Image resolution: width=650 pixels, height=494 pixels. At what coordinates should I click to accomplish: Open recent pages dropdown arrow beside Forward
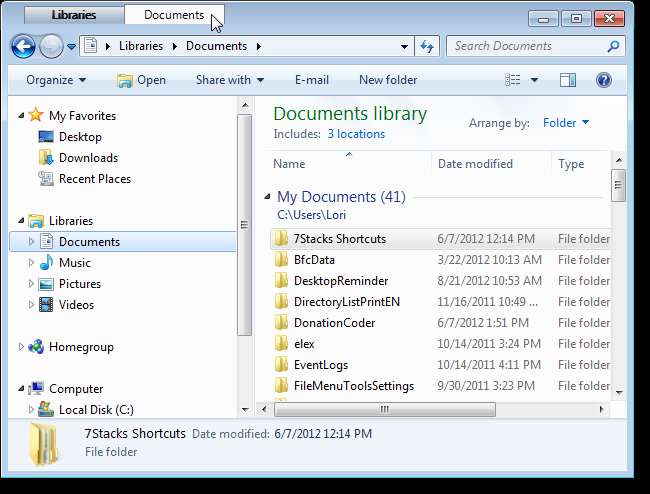click(71, 46)
